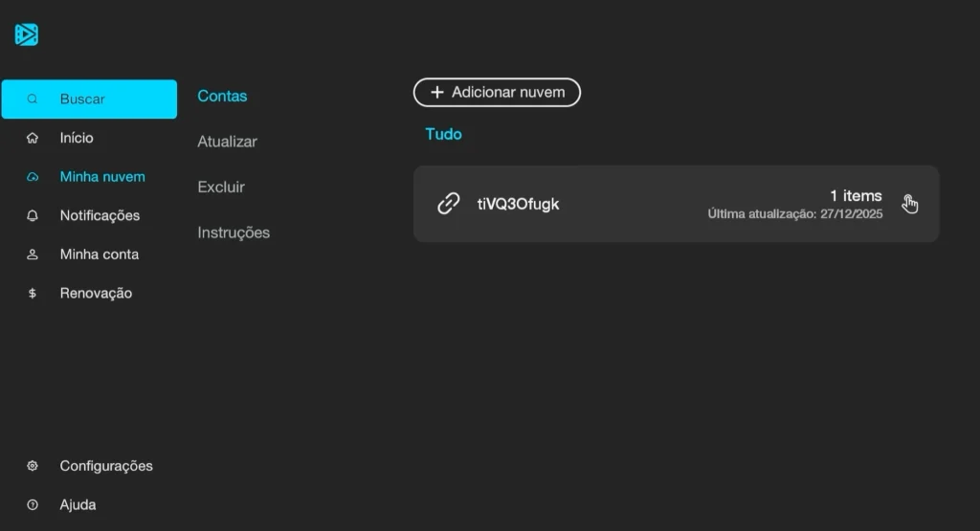980x531 pixels.
Task: Click the hand pointer icon on cloud entry
Action: pos(909,204)
